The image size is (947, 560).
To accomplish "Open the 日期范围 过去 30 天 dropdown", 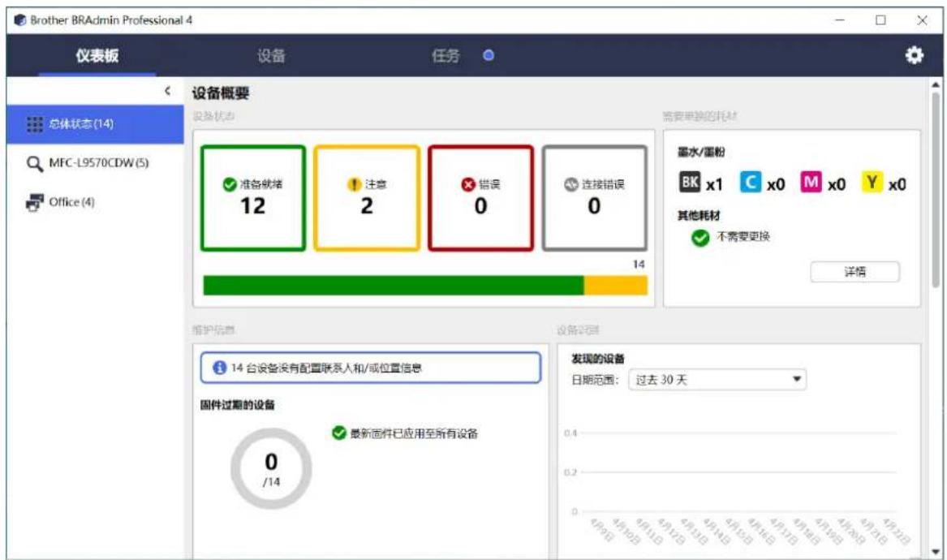I will coord(717,380).
